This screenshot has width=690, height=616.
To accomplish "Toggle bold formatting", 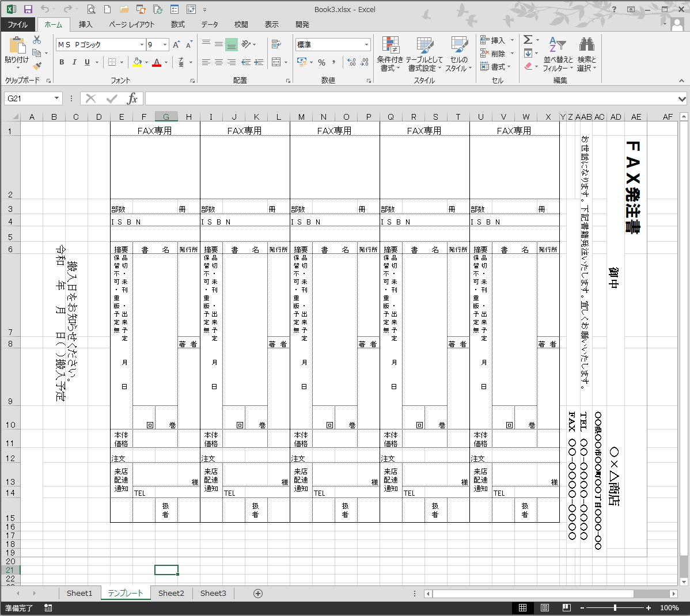I will point(62,62).
